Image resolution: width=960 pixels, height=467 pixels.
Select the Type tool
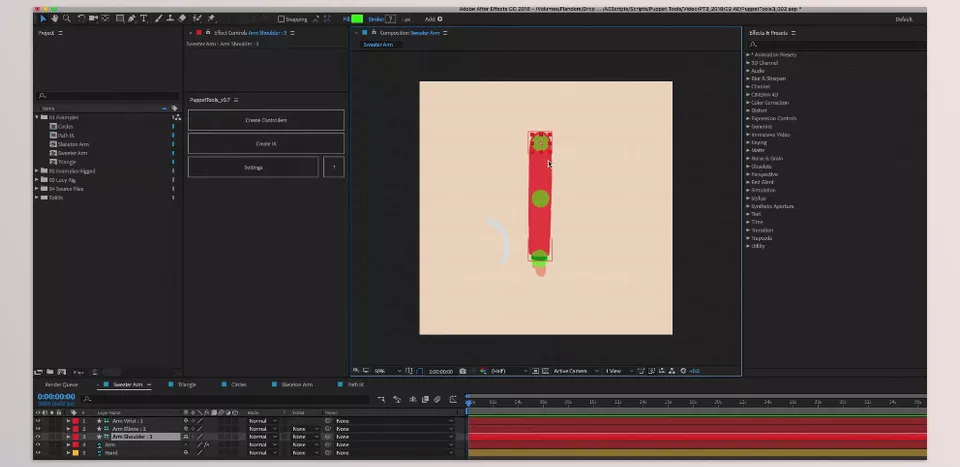(143, 19)
